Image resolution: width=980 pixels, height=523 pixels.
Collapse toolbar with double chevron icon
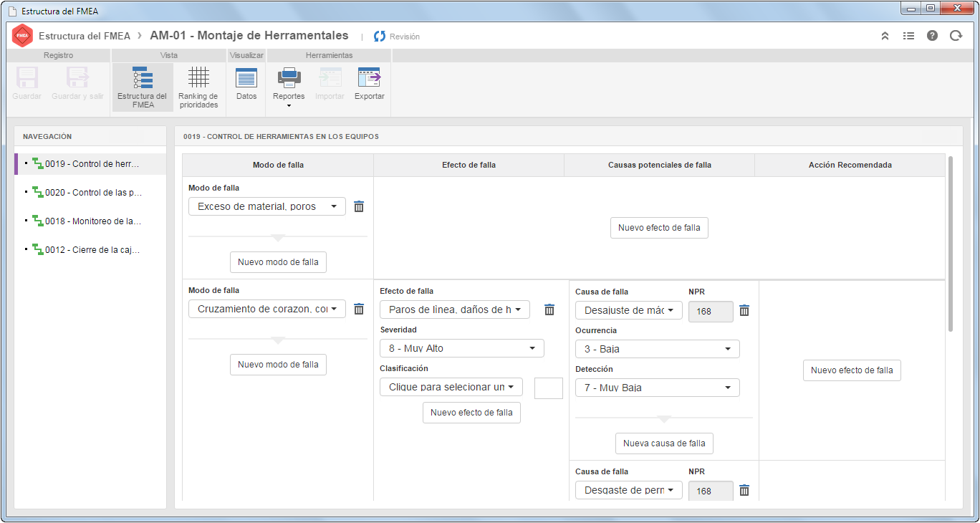885,36
